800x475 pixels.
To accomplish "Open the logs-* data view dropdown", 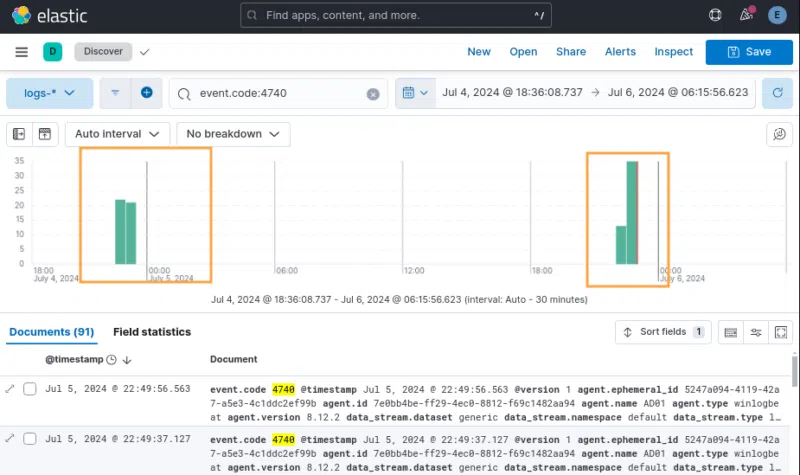I will coord(49,93).
